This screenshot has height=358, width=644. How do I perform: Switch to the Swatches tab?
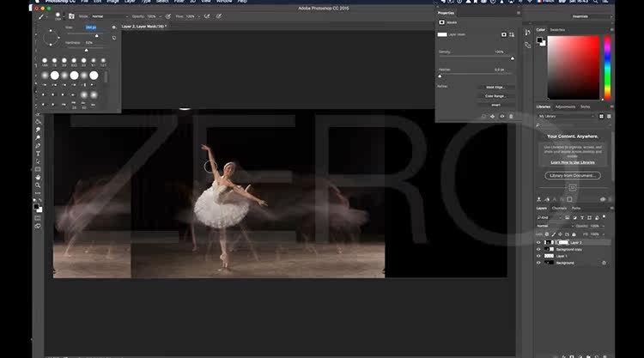pos(557,30)
